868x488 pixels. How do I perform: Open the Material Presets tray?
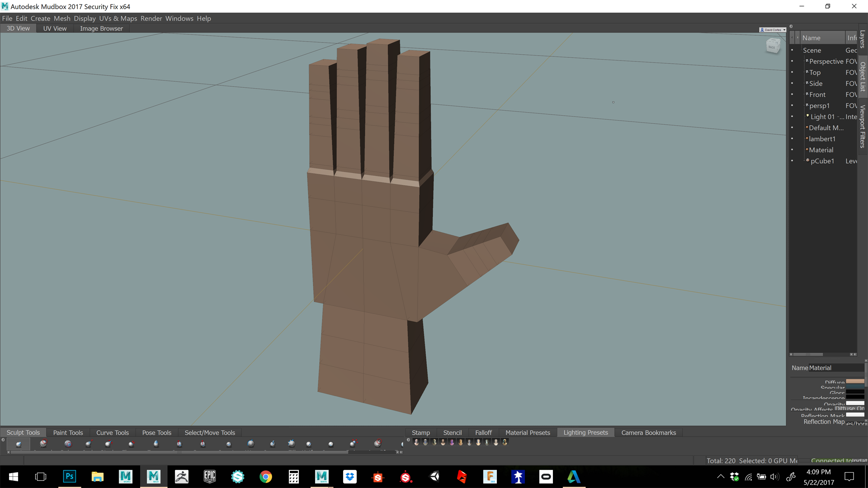click(x=528, y=432)
